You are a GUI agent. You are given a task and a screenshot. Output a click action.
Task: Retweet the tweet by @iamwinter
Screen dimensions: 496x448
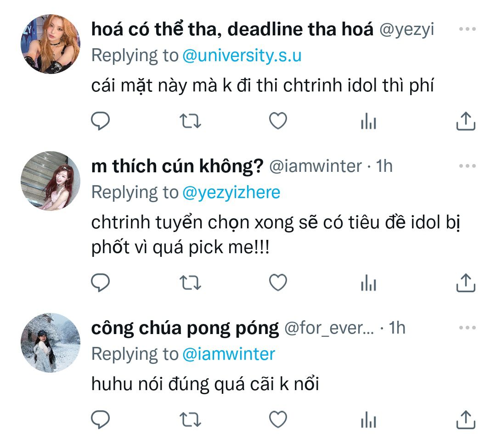click(x=189, y=283)
